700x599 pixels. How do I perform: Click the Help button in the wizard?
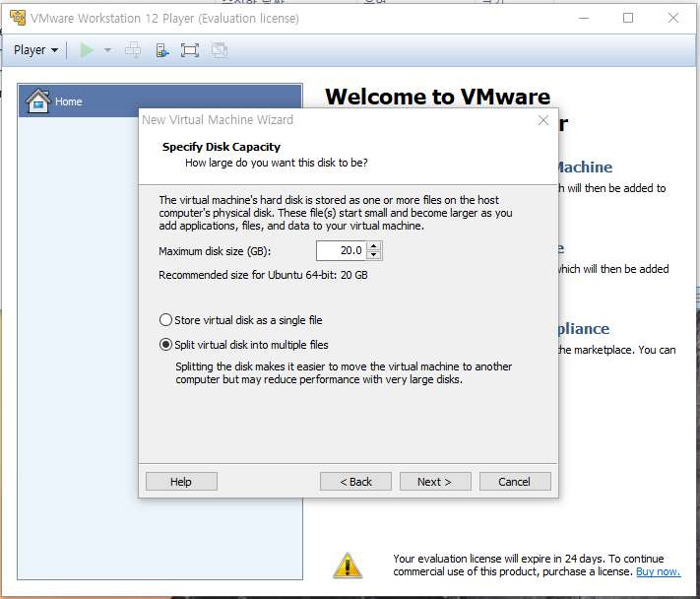pos(181,482)
